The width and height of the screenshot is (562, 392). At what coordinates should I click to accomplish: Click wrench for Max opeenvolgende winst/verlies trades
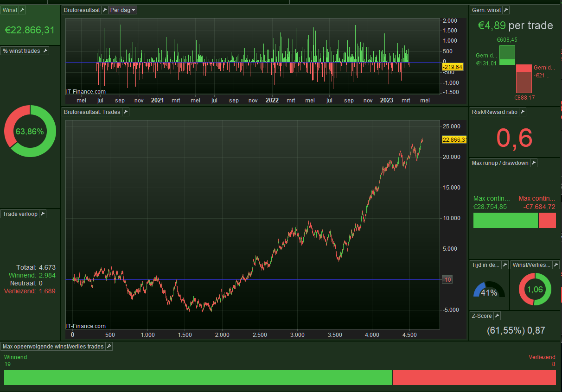pos(109,346)
